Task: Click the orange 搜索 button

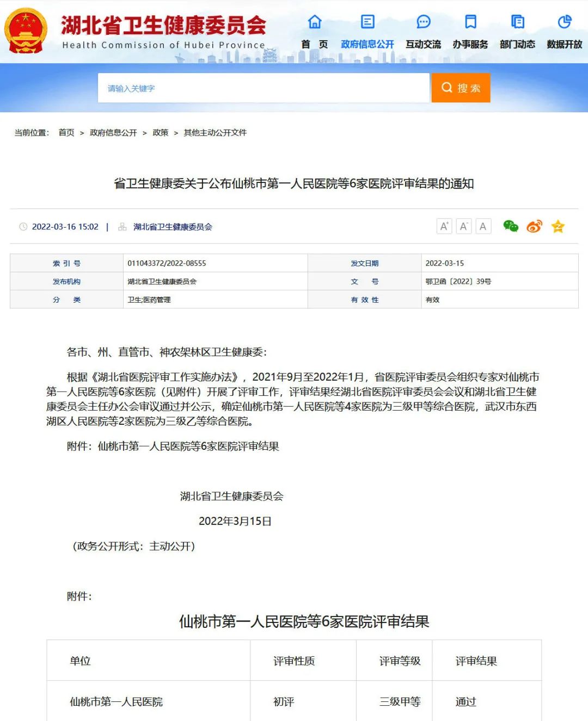Action: 461,88
